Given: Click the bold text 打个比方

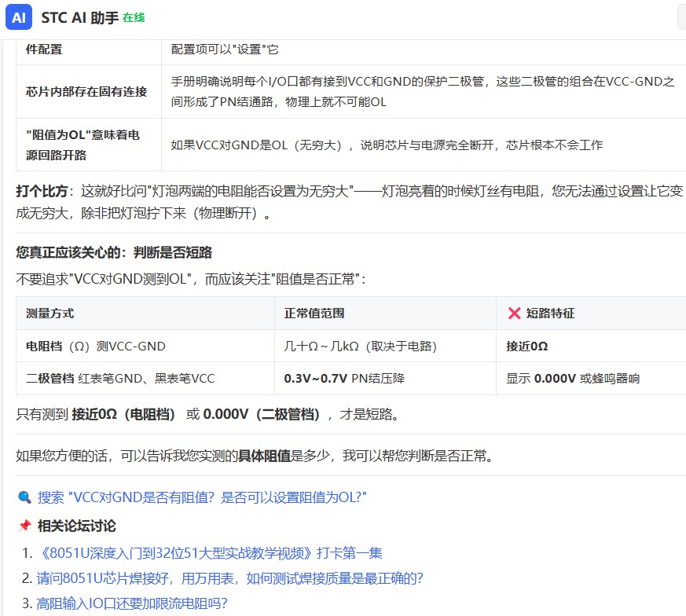Looking at the screenshot, I should coord(42,191).
